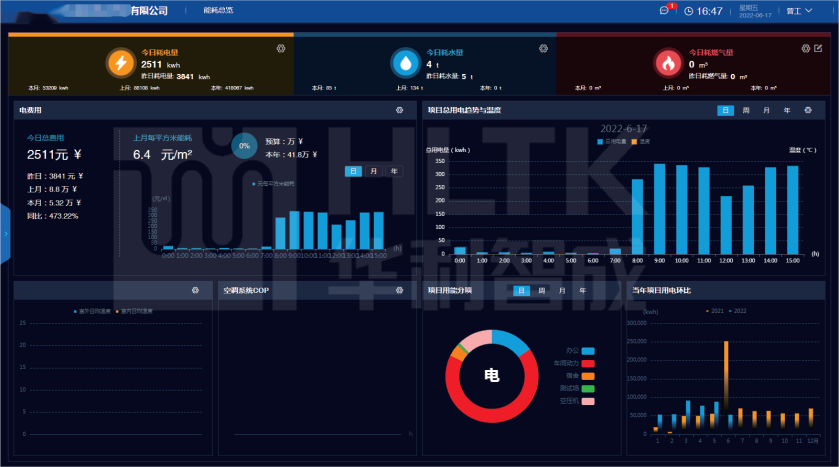Viewport: 839px width, 467px height.
Task: Toggle the 2021 series legend in yearly chart
Action: [712, 311]
